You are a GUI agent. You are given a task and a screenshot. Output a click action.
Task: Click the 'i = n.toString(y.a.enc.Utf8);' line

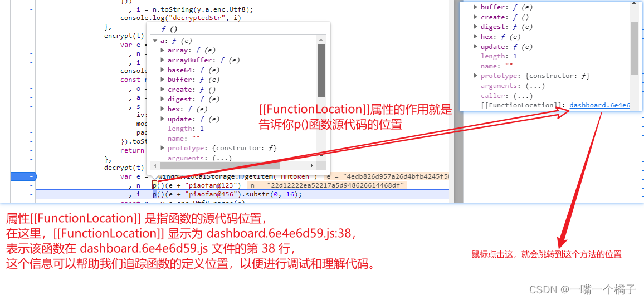[x=191, y=9]
